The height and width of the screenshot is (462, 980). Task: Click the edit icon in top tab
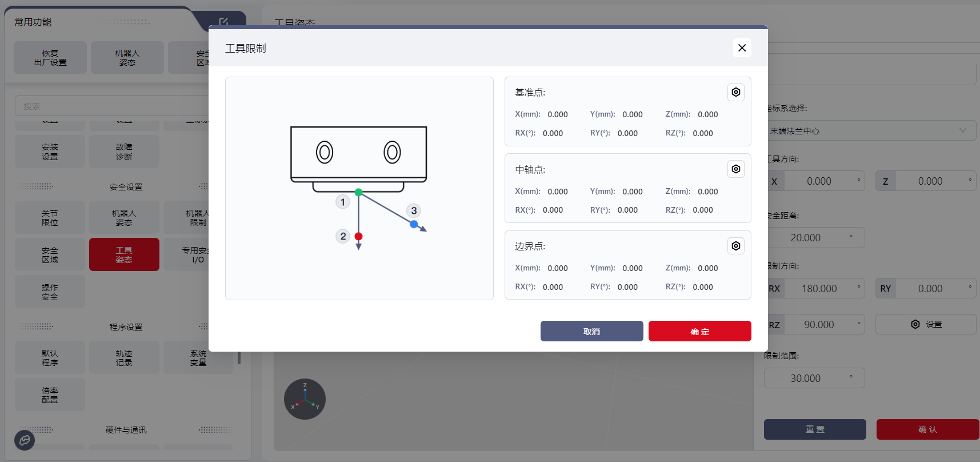pyautogui.click(x=223, y=22)
